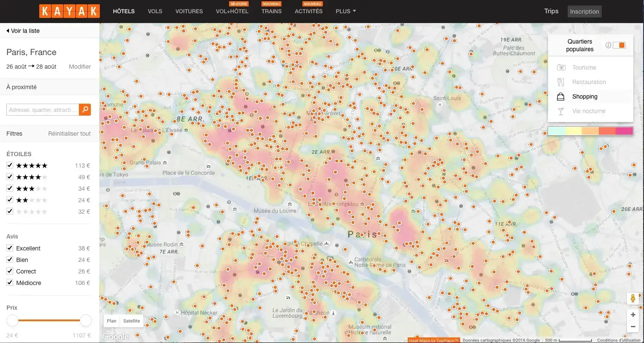This screenshot has width=644, height=343.
Task: Click the maximum price slider handle
Action: pos(86,320)
